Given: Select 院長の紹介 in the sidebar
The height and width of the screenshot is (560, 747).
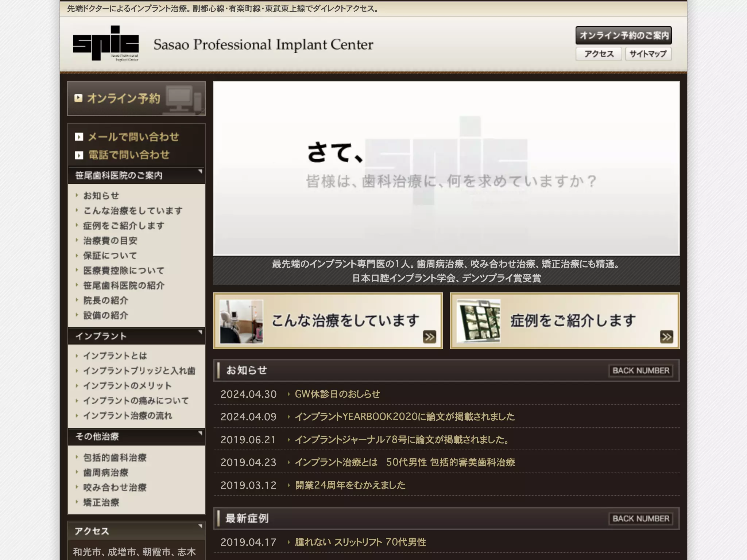Looking at the screenshot, I should coord(106,300).
